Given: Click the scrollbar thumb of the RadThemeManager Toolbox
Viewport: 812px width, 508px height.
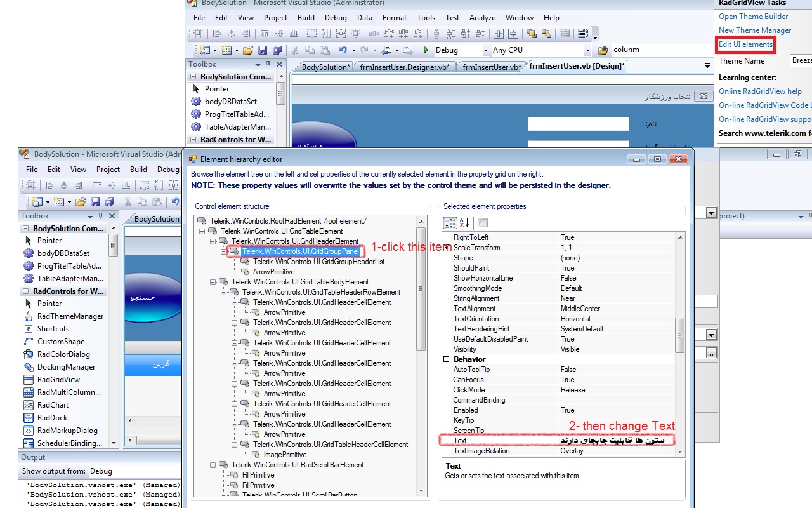Looking at the screenshot, I should point(114,244).
